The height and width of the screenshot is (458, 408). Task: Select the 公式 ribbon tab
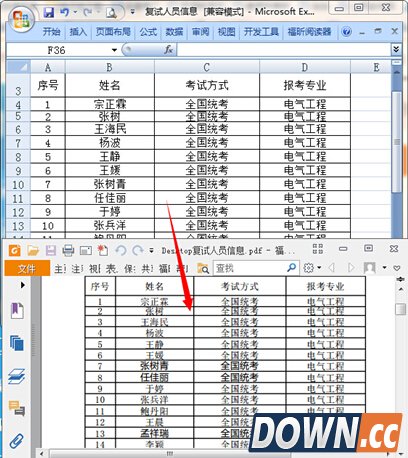148,32
